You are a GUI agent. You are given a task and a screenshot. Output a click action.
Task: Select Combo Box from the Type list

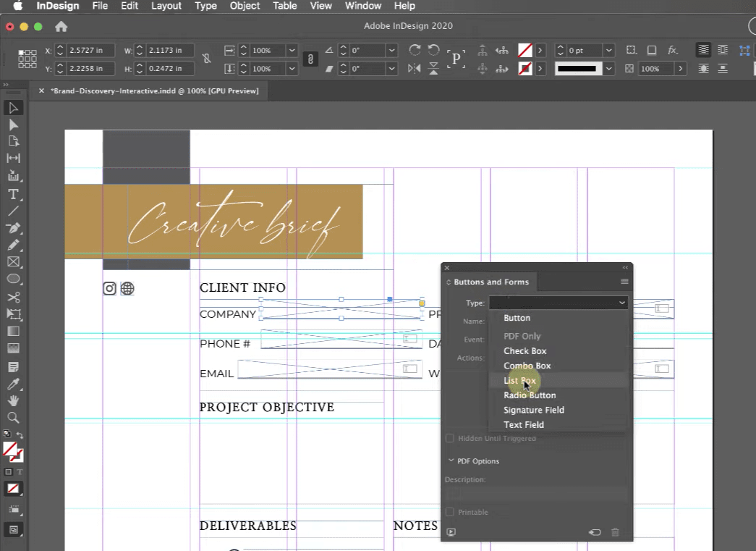coord(527,366)
